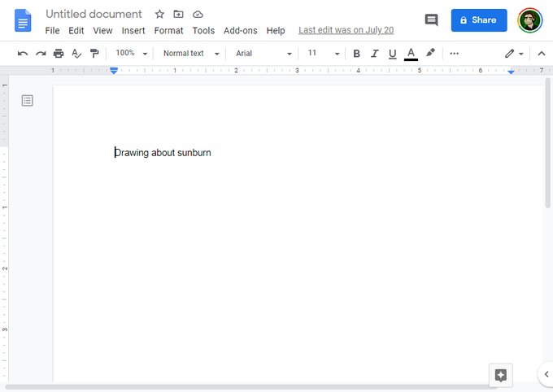Open the zoom 100% dropdown

132,54
